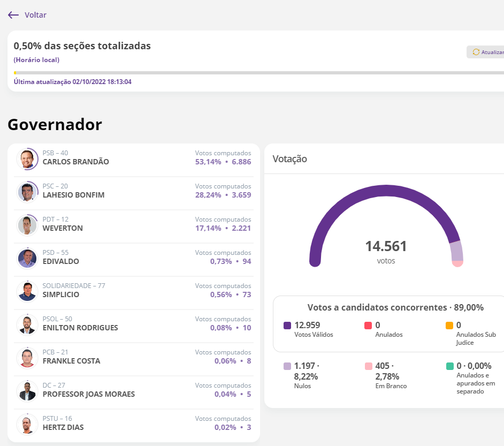The height and width of the screenshot is (446, 504).
Task: Open Edivaldo's candidate avatar
Action: pyautogui.click(x=27, y=259)
